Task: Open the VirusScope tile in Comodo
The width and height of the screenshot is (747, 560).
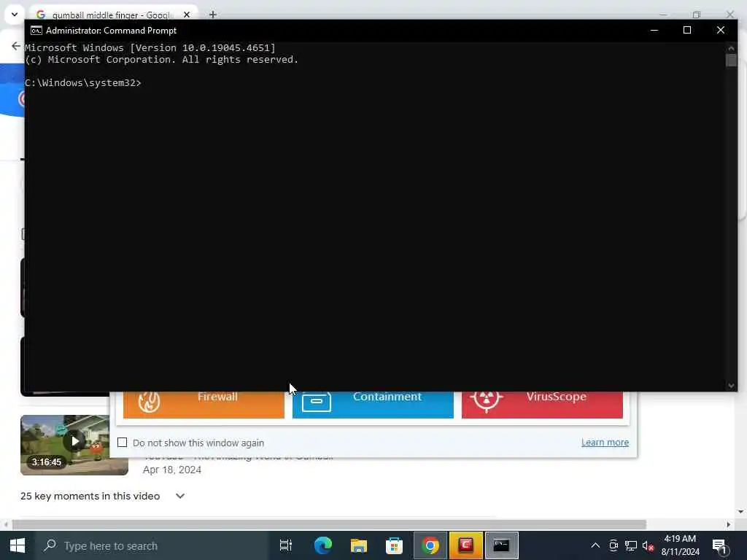Action: (542, 404)
